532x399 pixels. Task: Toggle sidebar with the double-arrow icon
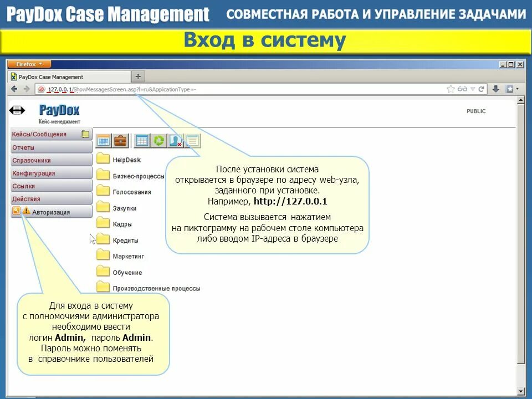tap(17, 110)
